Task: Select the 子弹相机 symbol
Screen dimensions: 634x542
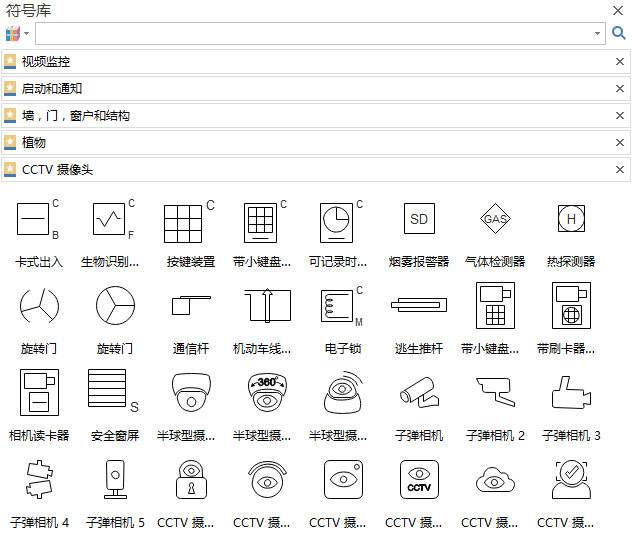Action: pyautogui.click(x=419, y=392)
